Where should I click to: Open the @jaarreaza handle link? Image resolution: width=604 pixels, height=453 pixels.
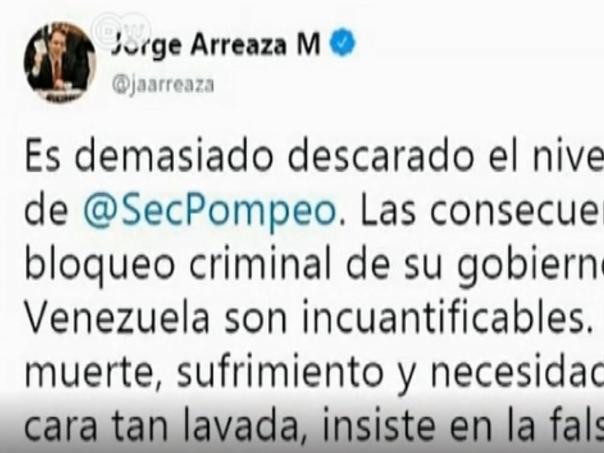(x=163, y=84)
